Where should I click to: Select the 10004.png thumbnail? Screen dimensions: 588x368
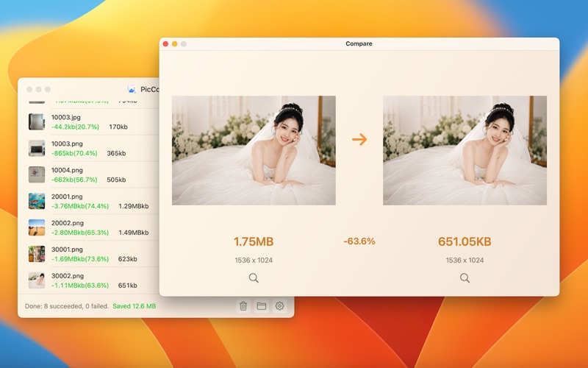tap(37, 174)
